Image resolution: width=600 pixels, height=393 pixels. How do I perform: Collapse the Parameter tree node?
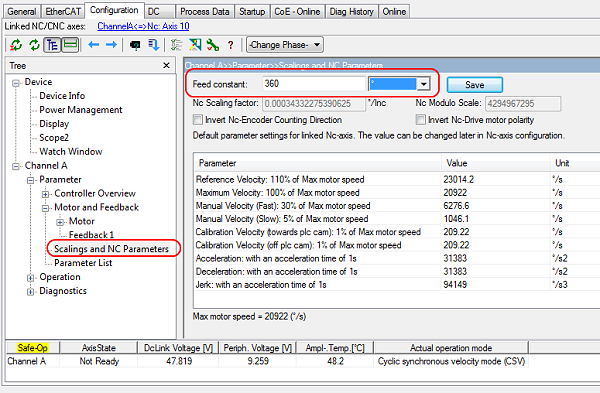(x=30, y=180)
